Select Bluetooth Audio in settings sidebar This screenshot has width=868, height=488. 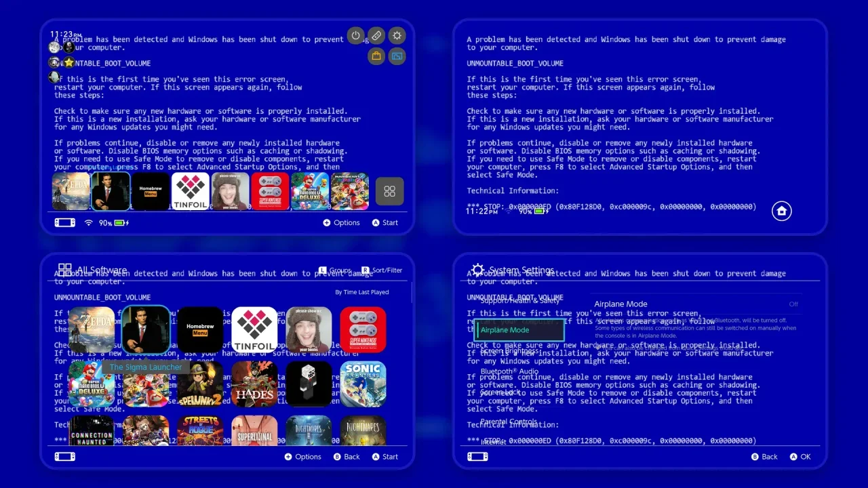(x=509, y=371)
